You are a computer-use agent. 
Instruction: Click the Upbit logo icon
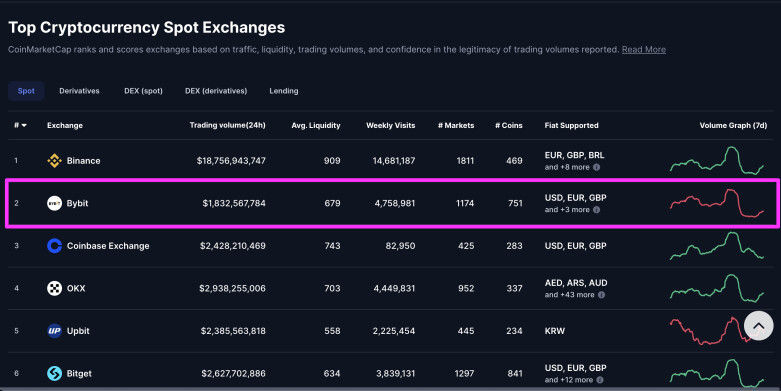pos(54,331)
